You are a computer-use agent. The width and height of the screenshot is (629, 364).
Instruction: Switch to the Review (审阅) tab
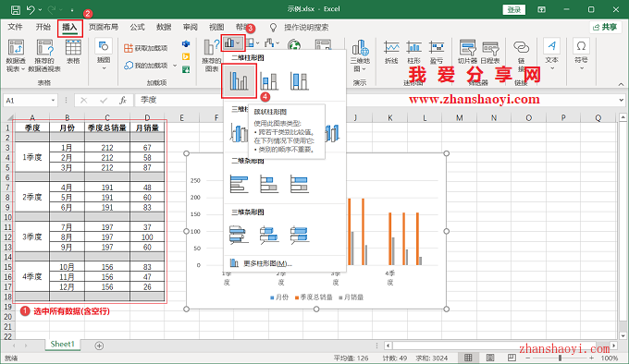[x=191, y=27]
